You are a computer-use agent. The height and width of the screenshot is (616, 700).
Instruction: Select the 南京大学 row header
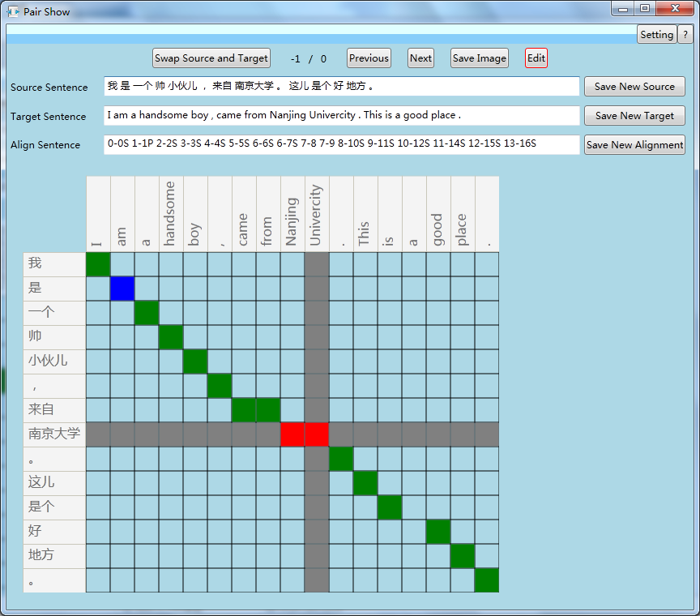click(54, 434)
